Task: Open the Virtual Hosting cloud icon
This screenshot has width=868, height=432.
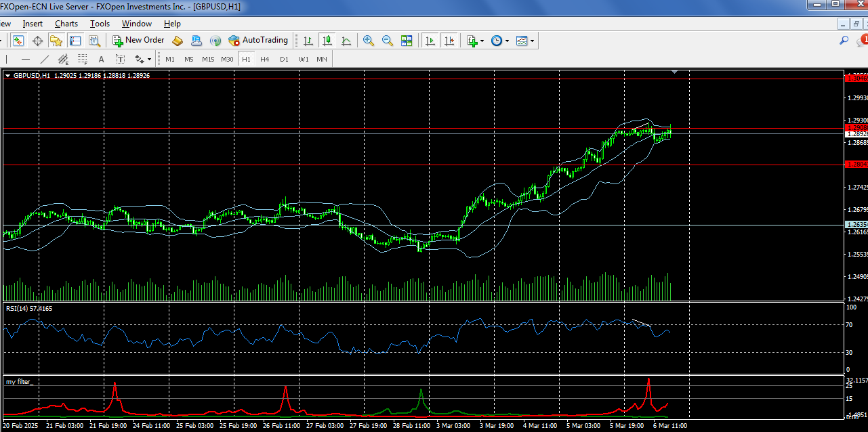Action: click(197, 41)
